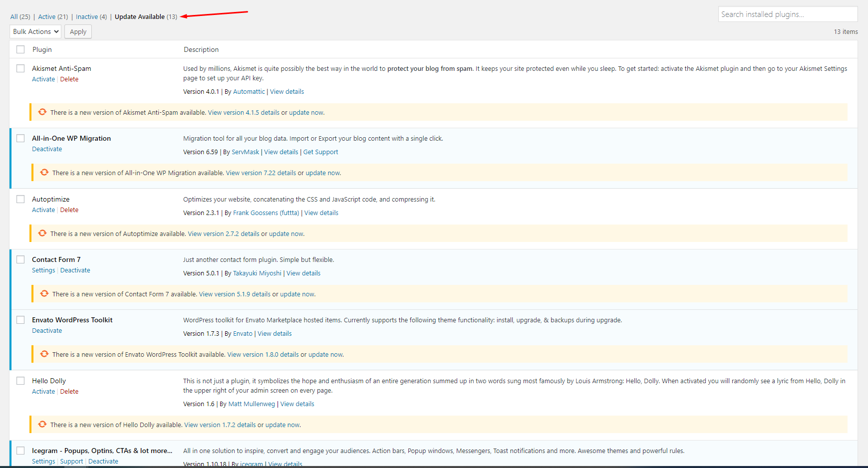
Task: Open Contact Form 7 Settings
Action: pos(43,270)
